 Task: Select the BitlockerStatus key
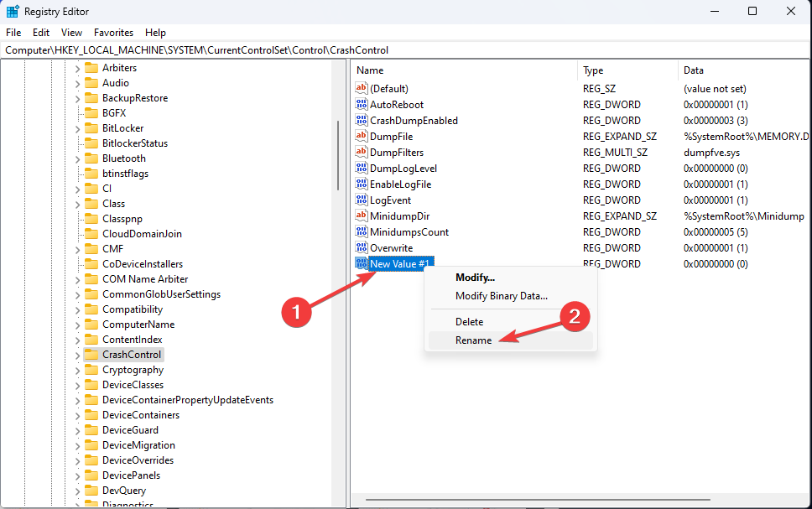tap(135, 143)
